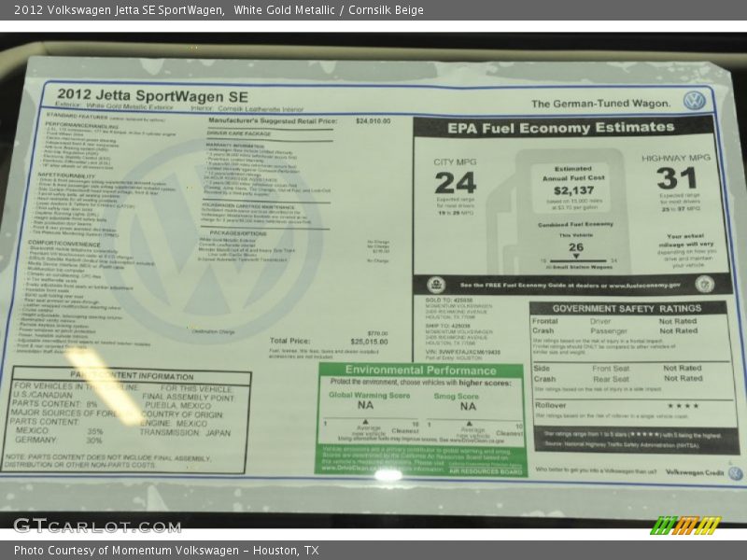The width and height of the screenshot is (747, 560).
Task: Click "Manufacturer's Suggested Retail Price:" label
Action: (x=273, y=121)
